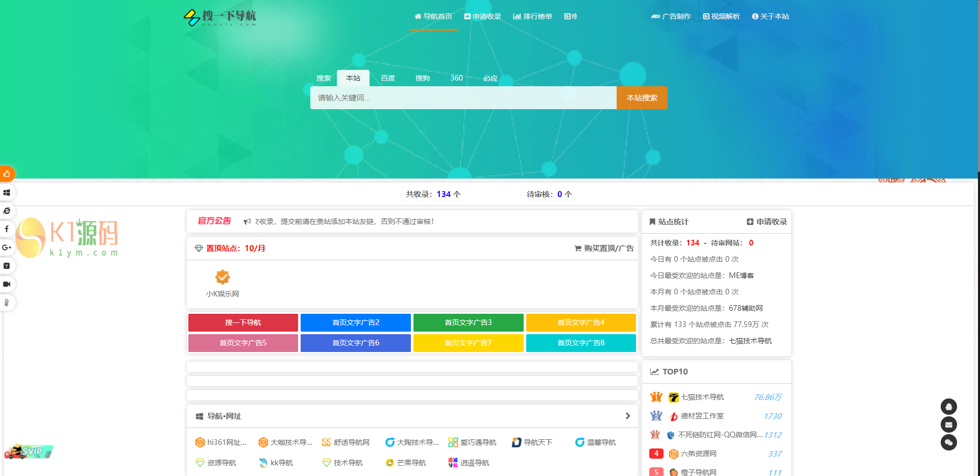
Task: Click the hi361网址 favicon
Action: (x=200, y=442)
